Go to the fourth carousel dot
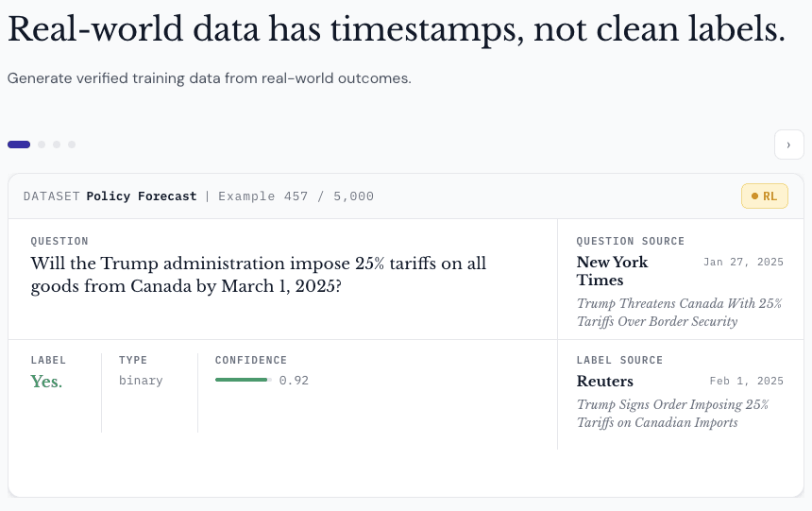This screenshot has width=812, height=511. tap(72, 145)
